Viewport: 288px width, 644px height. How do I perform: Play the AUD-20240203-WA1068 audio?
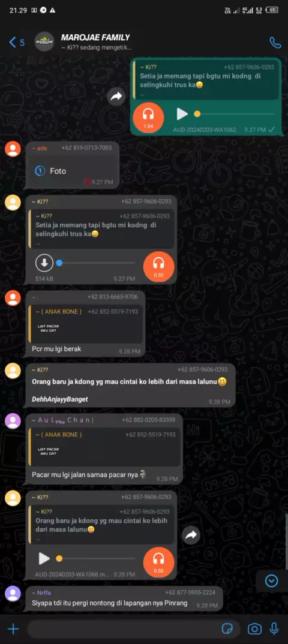[x=44, y=559]
